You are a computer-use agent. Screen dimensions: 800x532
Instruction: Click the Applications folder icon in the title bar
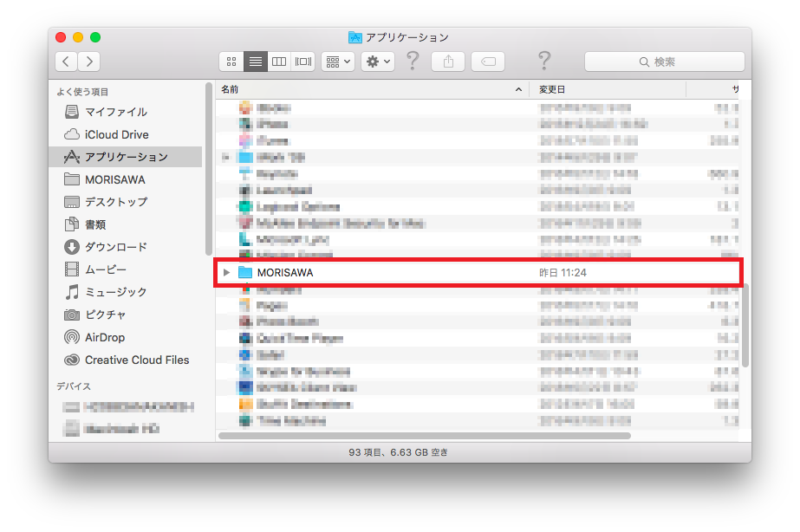point(355,37)
